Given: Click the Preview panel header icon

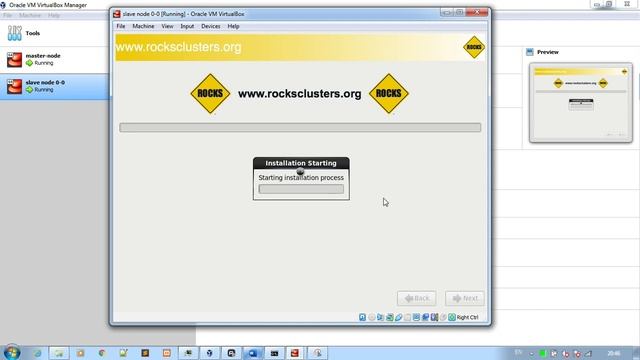Looking at the screenshot, I should pyautogui.click(x=530, y=52).
